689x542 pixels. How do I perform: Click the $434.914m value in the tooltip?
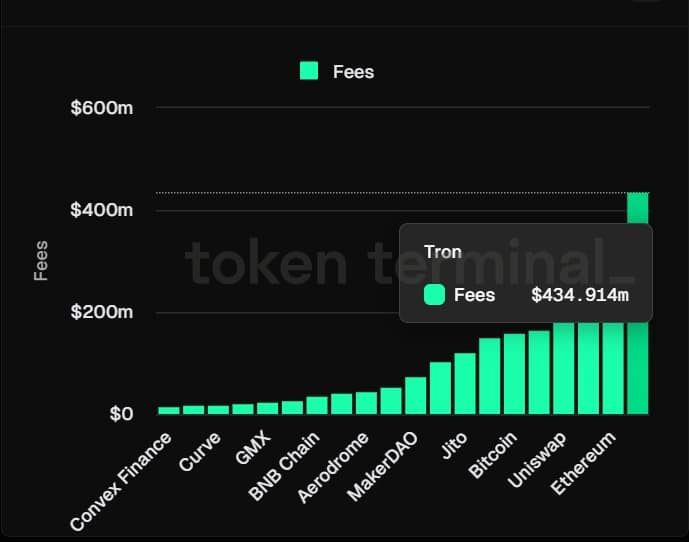pyautogui.click(x=580, y=295)
